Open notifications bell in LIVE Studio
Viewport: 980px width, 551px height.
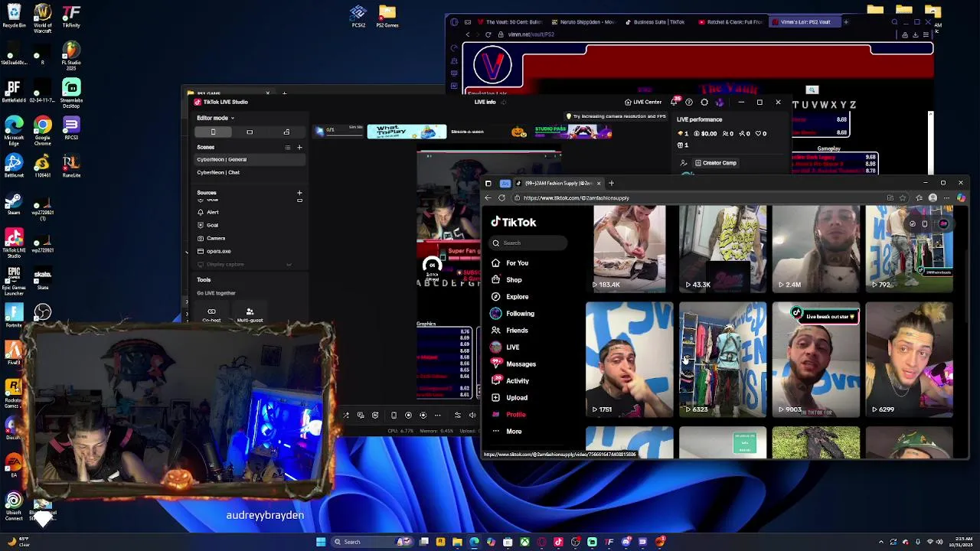tap(674, 102)
